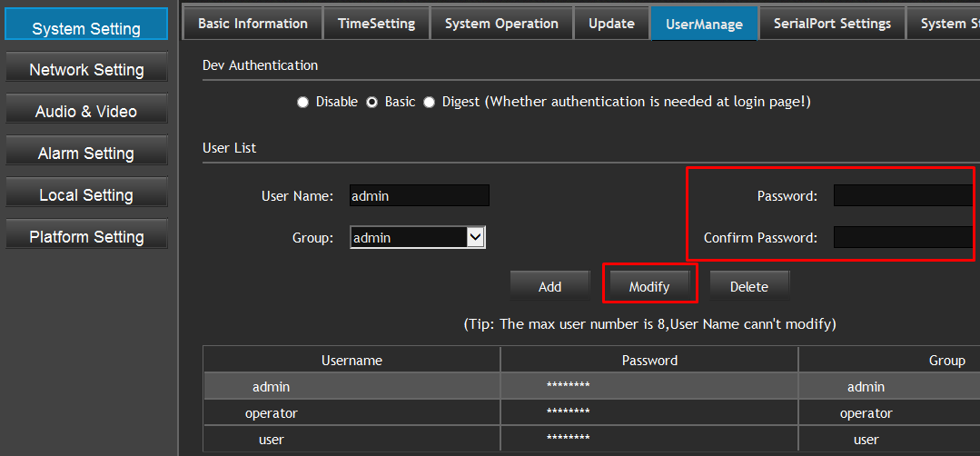Image resolution: width=980 pixels, height=456 pixels.
Task: Expand the Group dropdown arrow
Action: coord(475,237)
